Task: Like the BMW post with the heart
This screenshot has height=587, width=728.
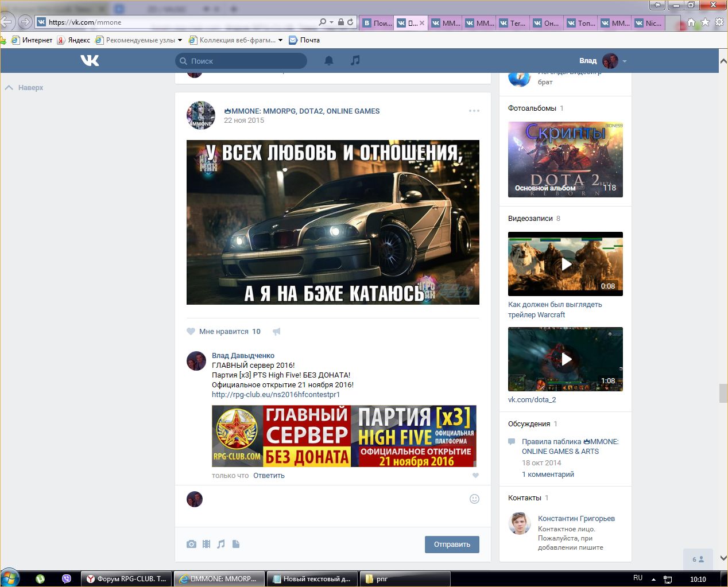Action: [191, 331]
